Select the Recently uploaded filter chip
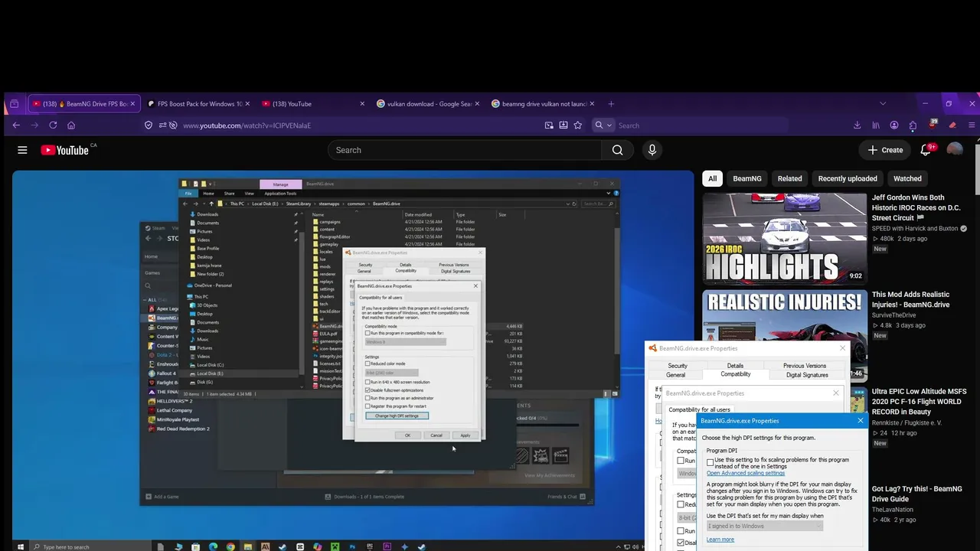The width and height of the screenshot is (980, 551). tap(848, 179)
